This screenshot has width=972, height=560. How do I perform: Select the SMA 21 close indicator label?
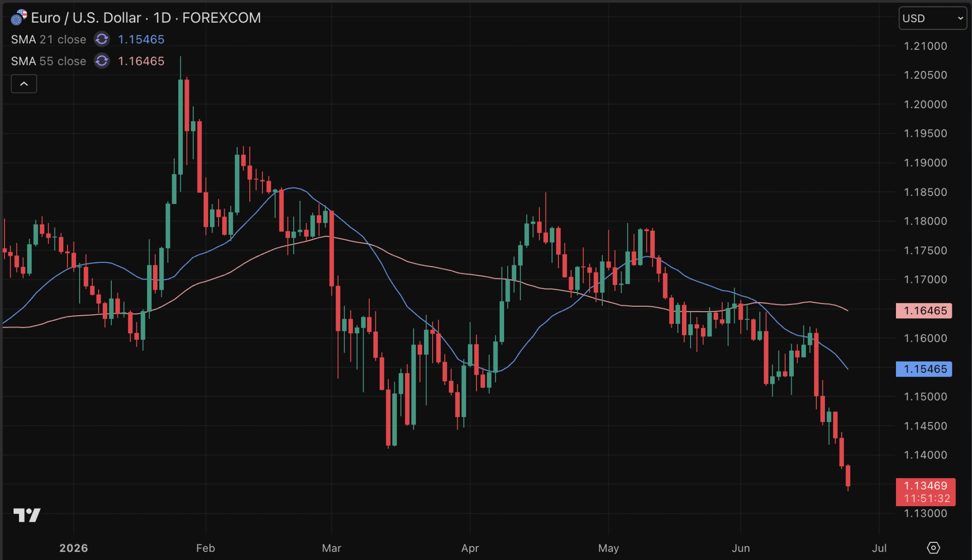[48, 39]
